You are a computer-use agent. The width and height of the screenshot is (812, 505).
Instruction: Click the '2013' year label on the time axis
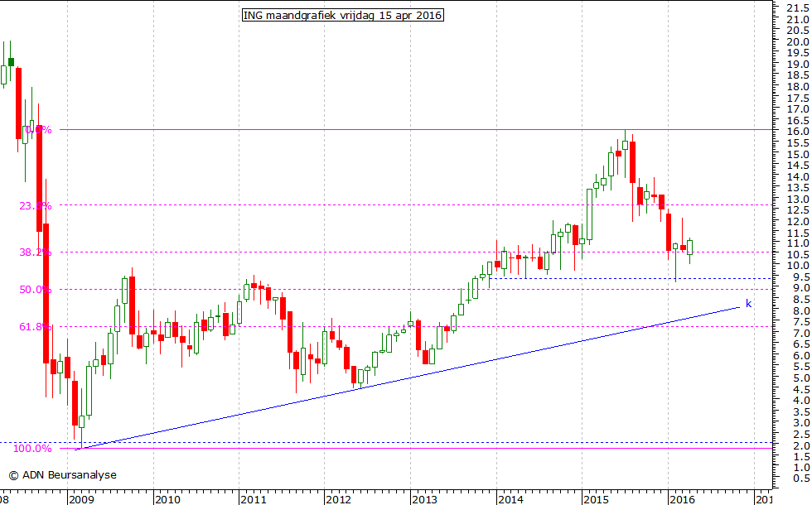pyautogui.click(x=424, y=499)
